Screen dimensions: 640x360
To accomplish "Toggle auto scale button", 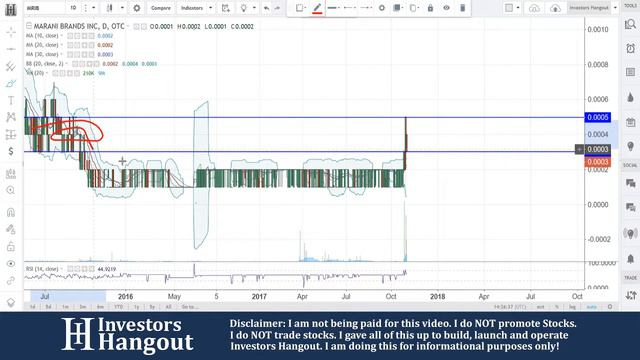I will tap(591, 307).
